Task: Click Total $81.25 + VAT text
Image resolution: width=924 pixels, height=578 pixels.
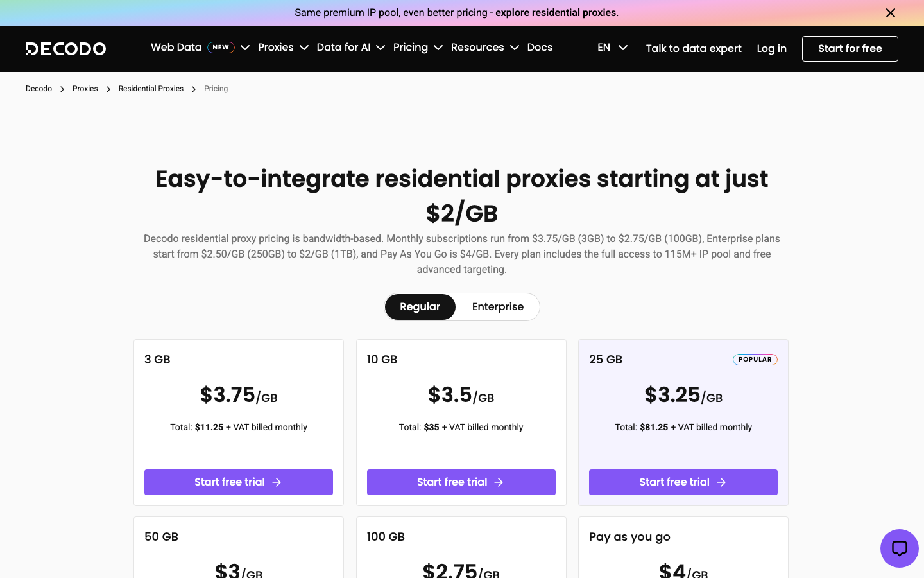Action: [x=683, y=427]
